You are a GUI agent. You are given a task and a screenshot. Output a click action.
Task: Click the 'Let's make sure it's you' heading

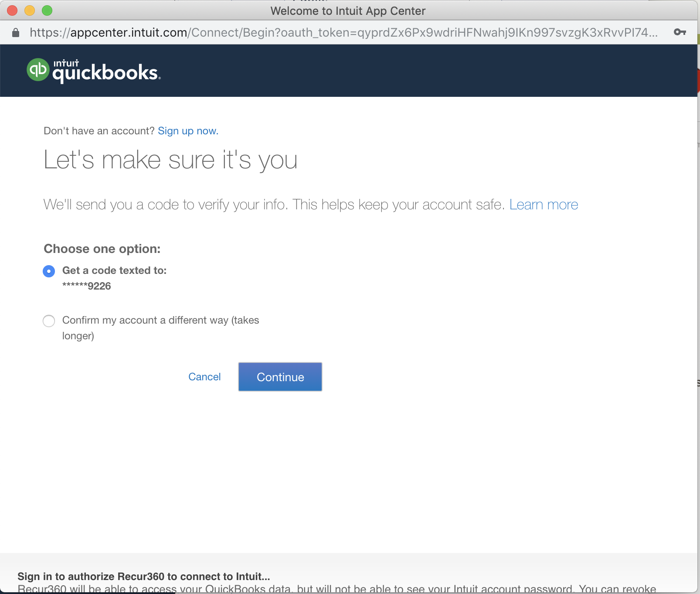tap(170, 160)
